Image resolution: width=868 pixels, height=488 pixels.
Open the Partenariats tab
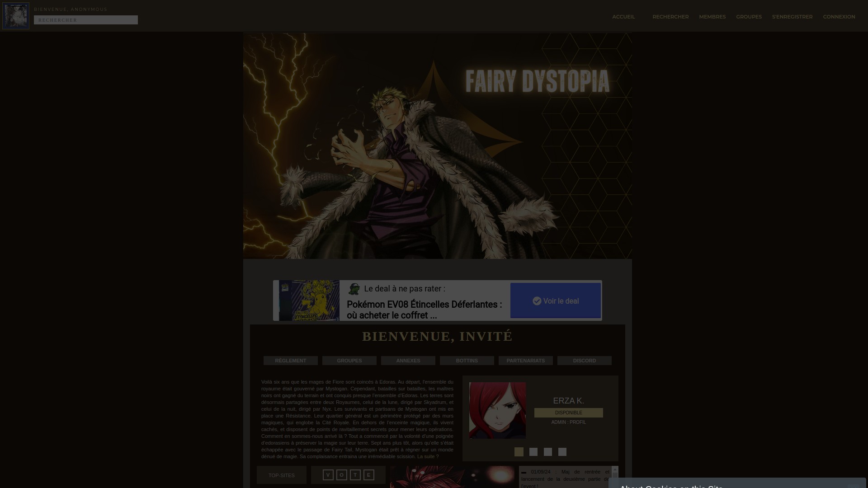(526, 361)
